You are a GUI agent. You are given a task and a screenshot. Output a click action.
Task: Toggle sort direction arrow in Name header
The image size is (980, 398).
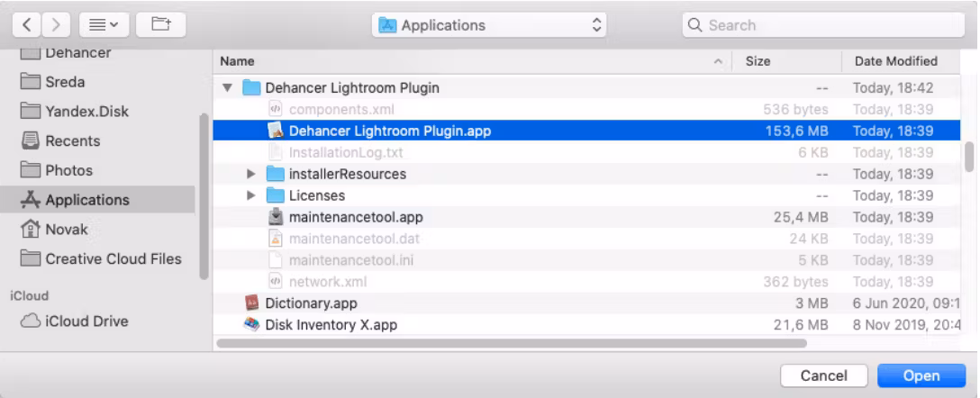(x=718, y=61)
